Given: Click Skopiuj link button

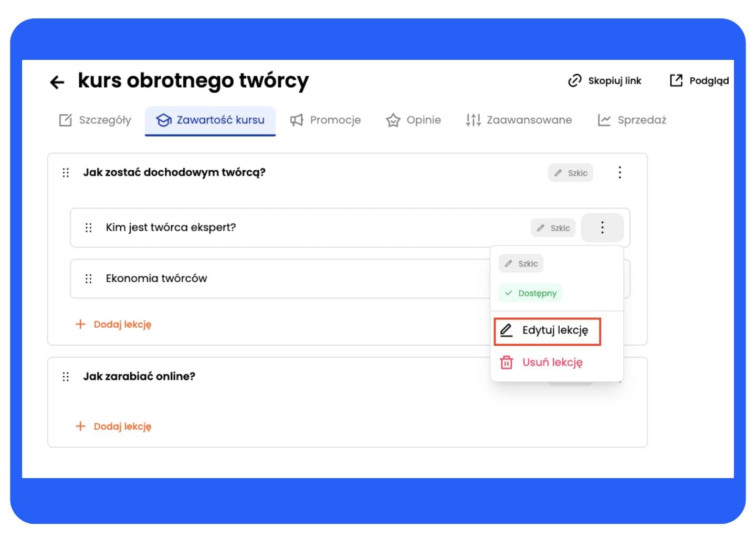Looking at the screenshot, I should [x=605, y=80].
